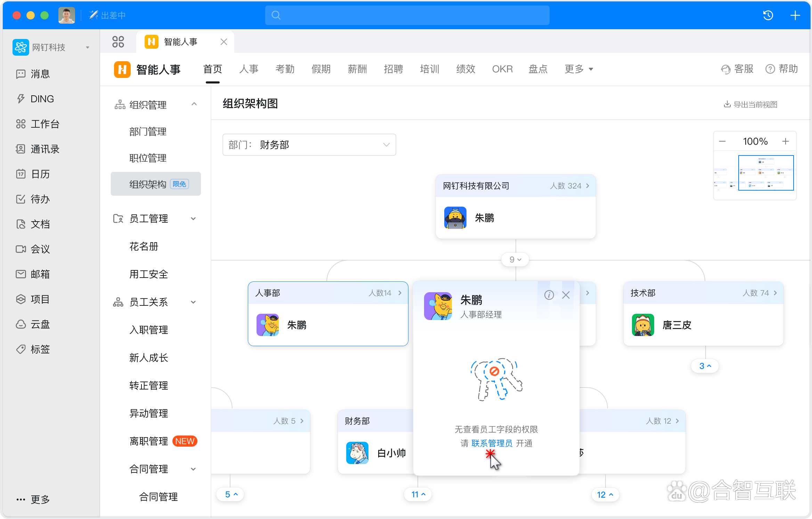The height and width of the screenshot is (519, 812).
Task: Switch to the 薪酬 tab
Action: (357, 69)
